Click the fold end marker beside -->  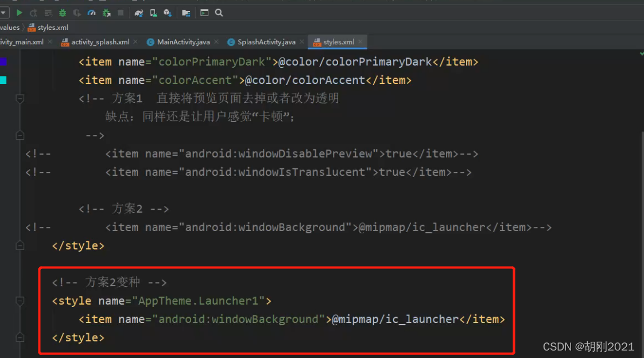click(x=20, y=135)
